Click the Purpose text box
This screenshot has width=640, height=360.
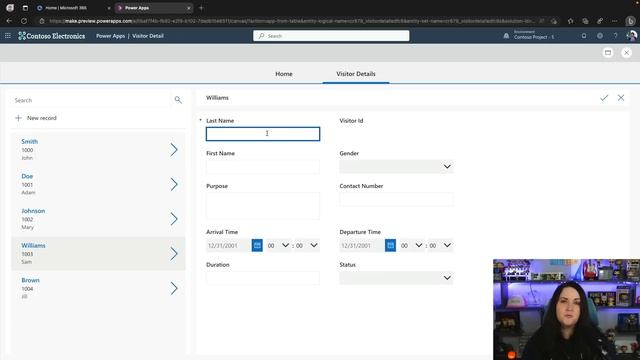(263, 206)
